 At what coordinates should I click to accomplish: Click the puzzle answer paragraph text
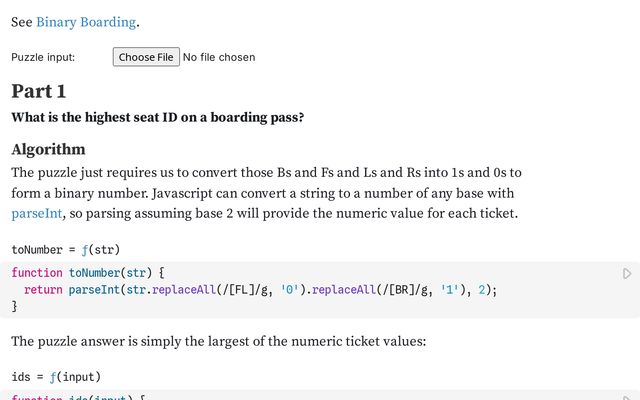pyautogui.click(x=219, y=341)
